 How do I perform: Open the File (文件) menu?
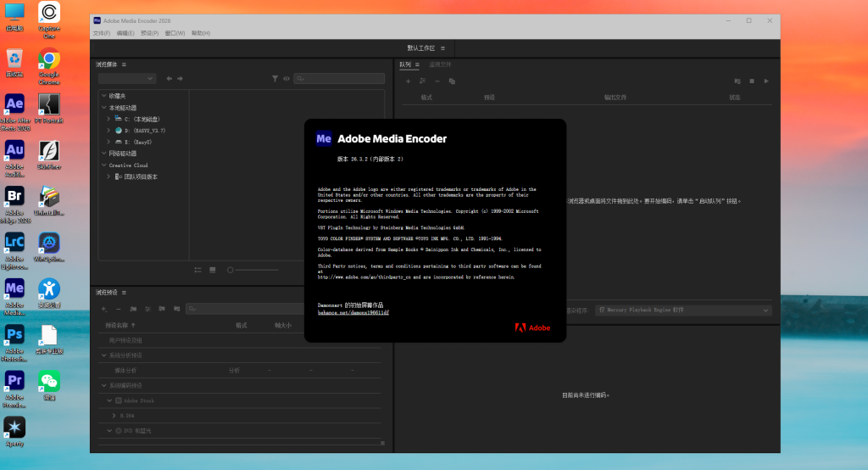102,33
